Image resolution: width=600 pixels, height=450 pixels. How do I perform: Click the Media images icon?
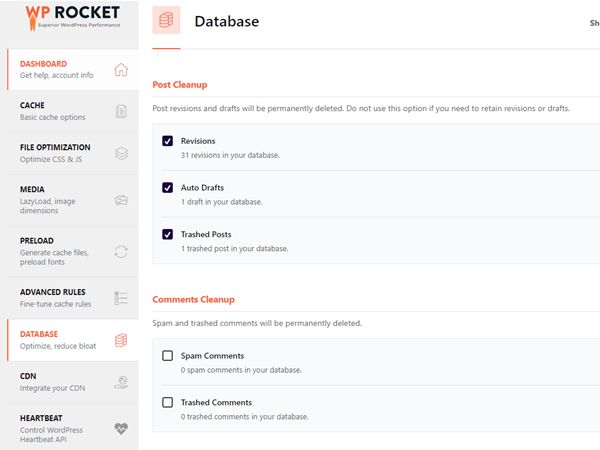coord(121,200)
